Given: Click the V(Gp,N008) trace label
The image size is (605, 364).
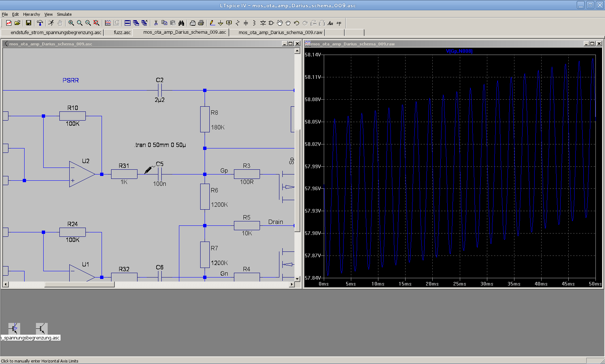Looking at the screenshot, I should 459,51.
